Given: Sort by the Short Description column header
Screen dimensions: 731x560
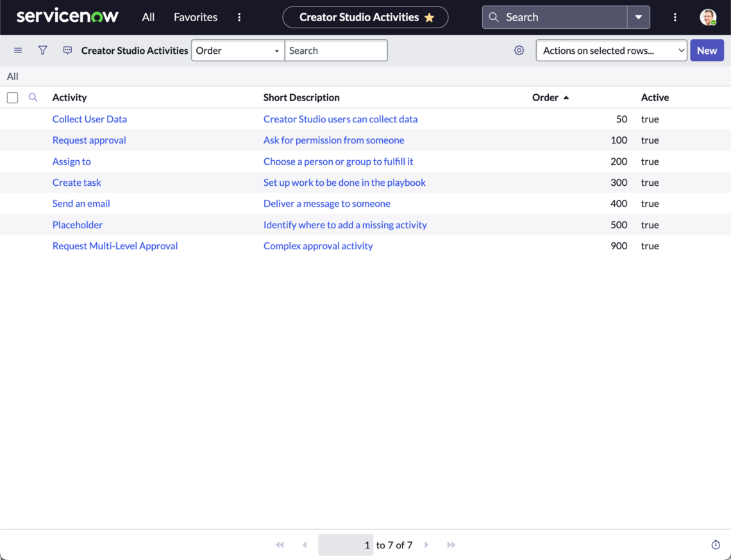Looking at the screenshot, I should pyautogui.click(x=301, y=97).
